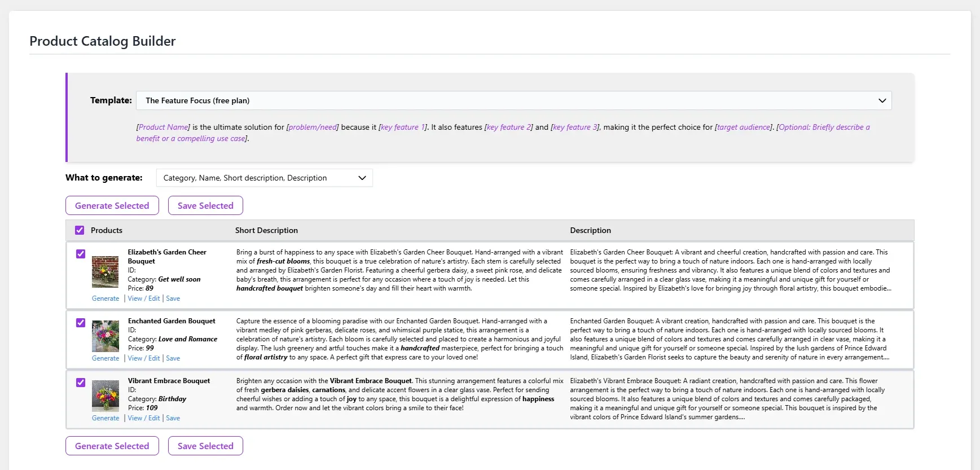Click Save for Enchanted Garden Bouquet
980x470 pixels.
tap(173, 358)
